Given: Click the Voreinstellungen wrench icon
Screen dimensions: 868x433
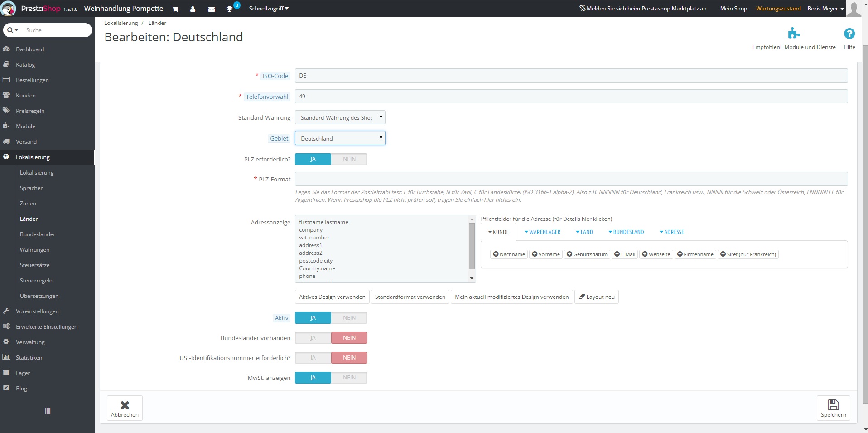Looking at the screenshot, I should 6,311.
